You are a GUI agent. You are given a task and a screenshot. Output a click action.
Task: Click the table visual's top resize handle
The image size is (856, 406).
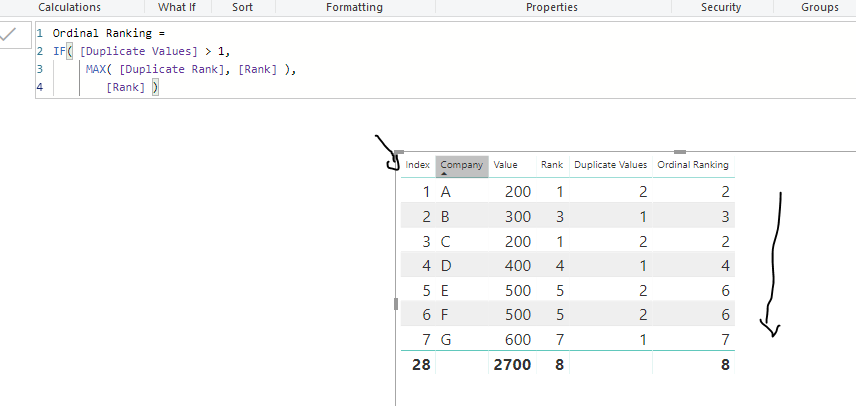point(680,152)
